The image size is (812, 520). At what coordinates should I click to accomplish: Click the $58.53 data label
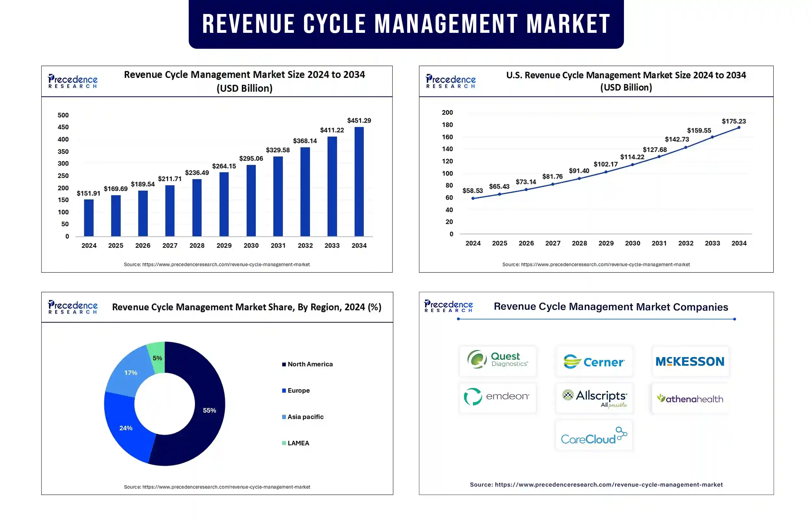472,191
